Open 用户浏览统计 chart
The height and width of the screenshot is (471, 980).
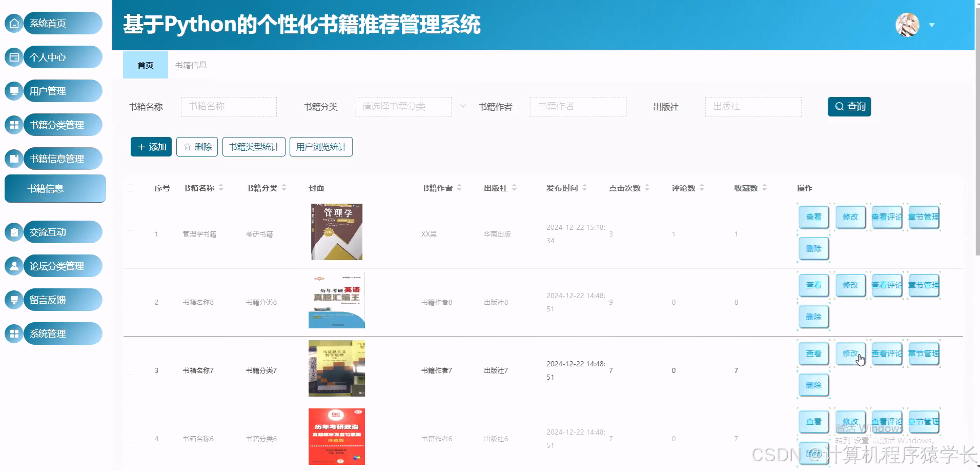[x=321, y=147]
